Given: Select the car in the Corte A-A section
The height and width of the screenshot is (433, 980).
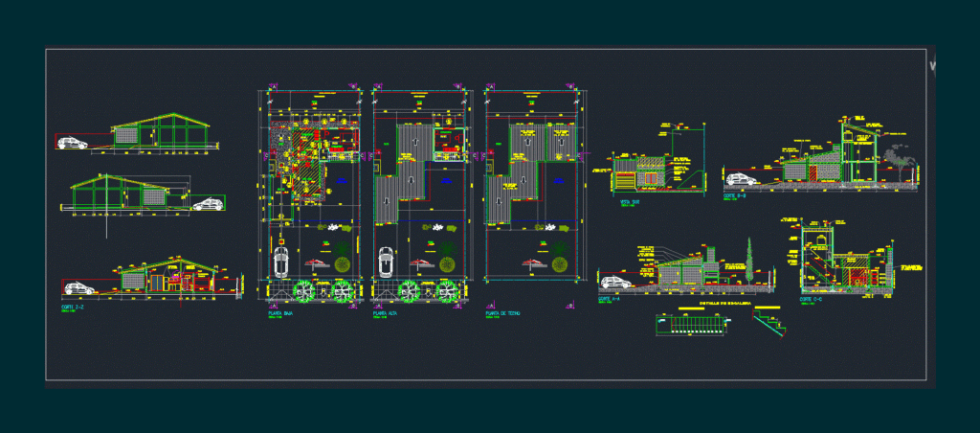Looking at the screenshot, I should click(615, 283).
